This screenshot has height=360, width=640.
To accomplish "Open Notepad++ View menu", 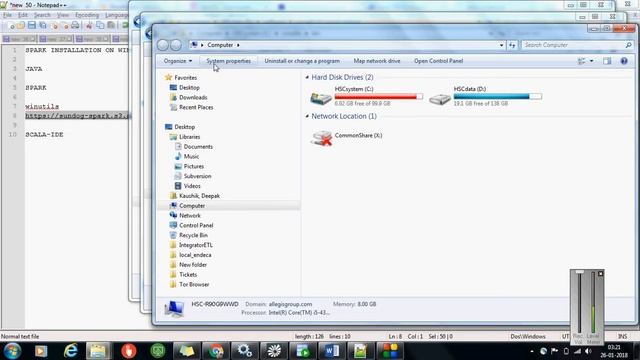I will click(x=63, y=15).
